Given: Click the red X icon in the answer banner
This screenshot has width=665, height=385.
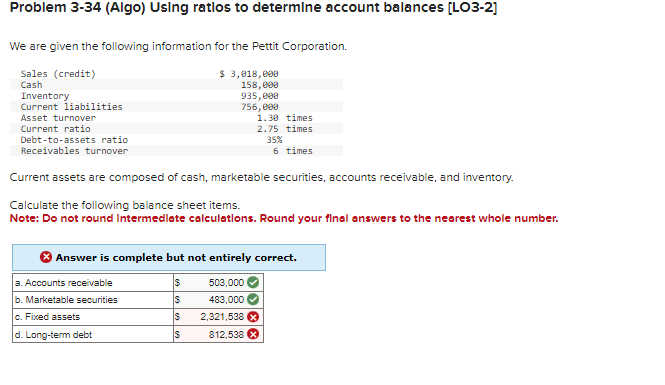Looking at the screenshot, I should point(46,257).
